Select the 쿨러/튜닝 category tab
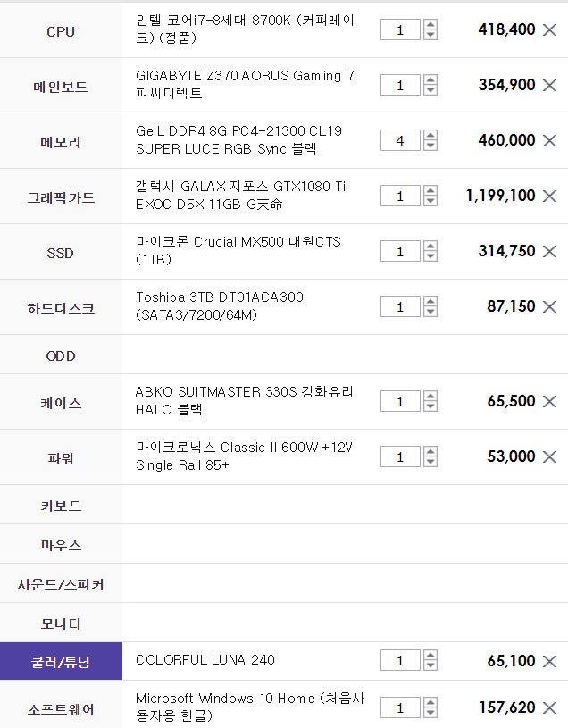The height and width of the screenshot is (728, 568). pyautogui.click(x=61, y=662)
